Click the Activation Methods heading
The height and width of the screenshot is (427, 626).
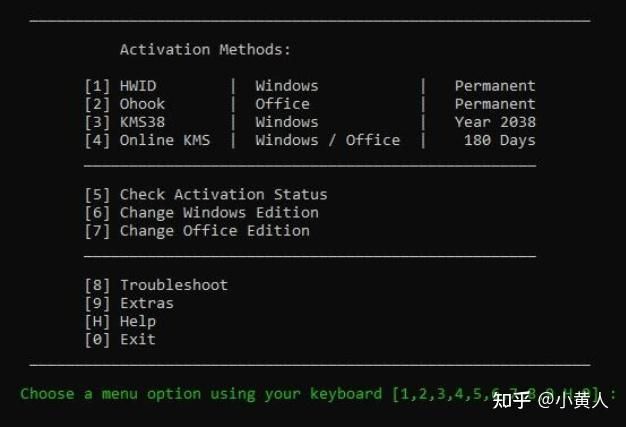tap(205, 49)
